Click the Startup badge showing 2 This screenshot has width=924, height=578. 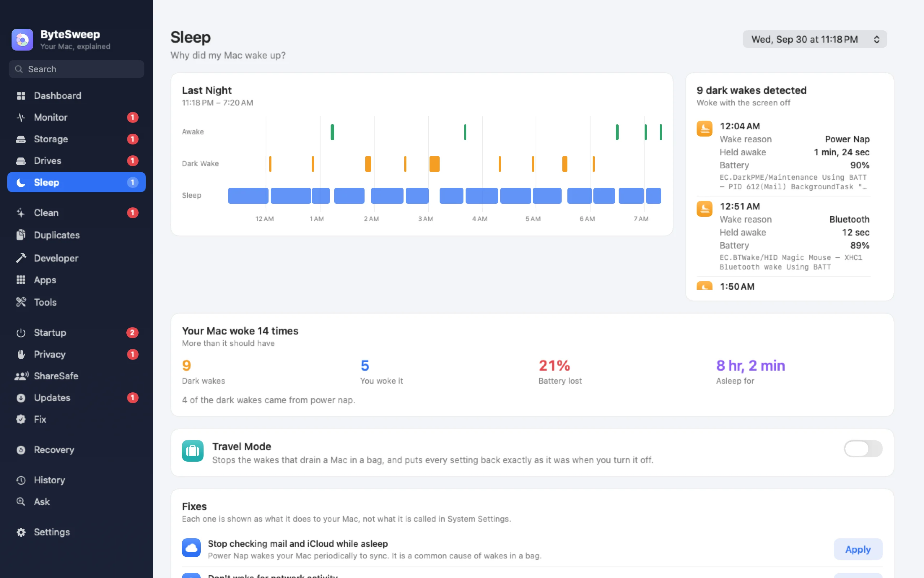tap(132, 333)
